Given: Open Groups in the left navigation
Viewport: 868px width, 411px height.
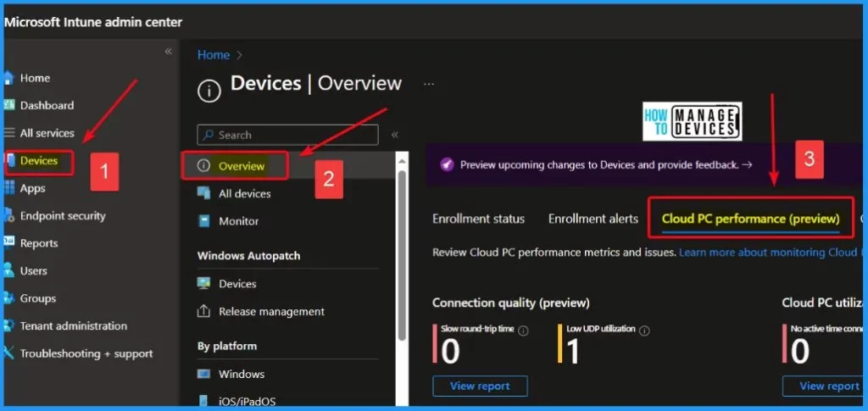Looking at the screenshot, I should click(38, 298).
